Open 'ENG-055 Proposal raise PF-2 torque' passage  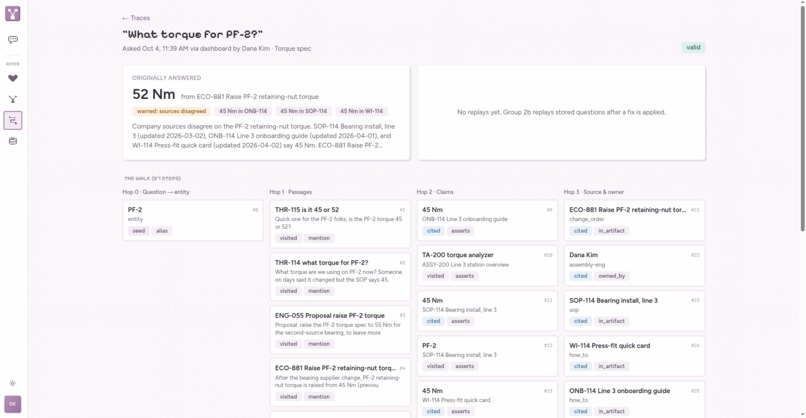point(340,330)
